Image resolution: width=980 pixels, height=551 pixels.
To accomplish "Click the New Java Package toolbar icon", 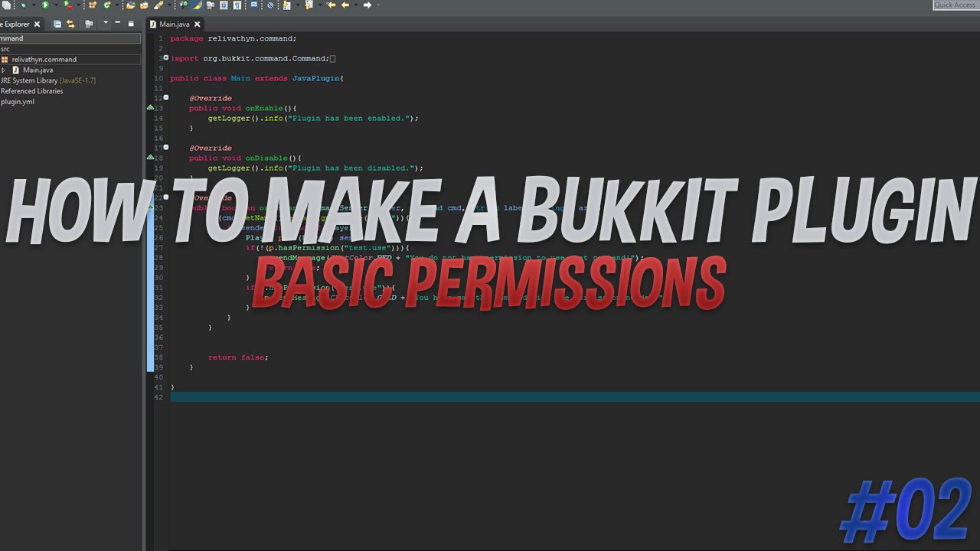I will [x=93, y=5].
